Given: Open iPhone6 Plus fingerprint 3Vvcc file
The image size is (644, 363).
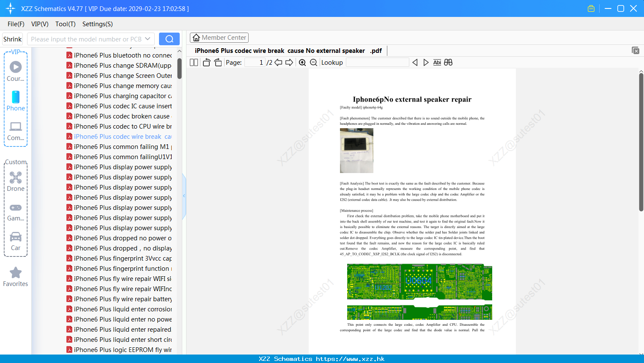Looking at the screenshot, I should point(119,258).
